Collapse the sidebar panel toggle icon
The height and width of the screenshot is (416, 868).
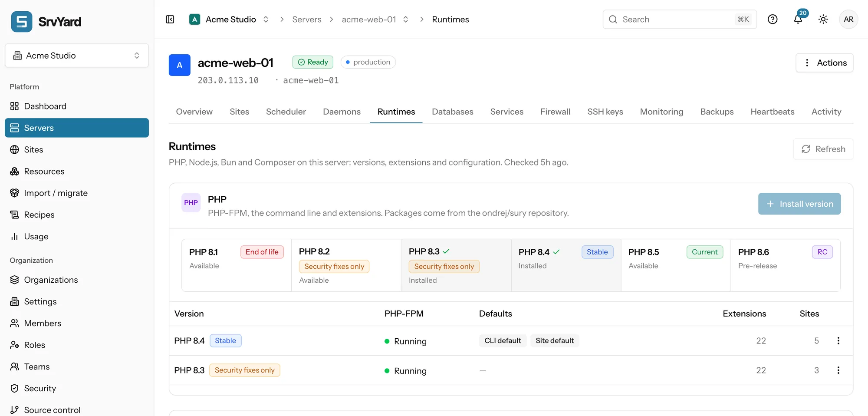pos(170,20)
